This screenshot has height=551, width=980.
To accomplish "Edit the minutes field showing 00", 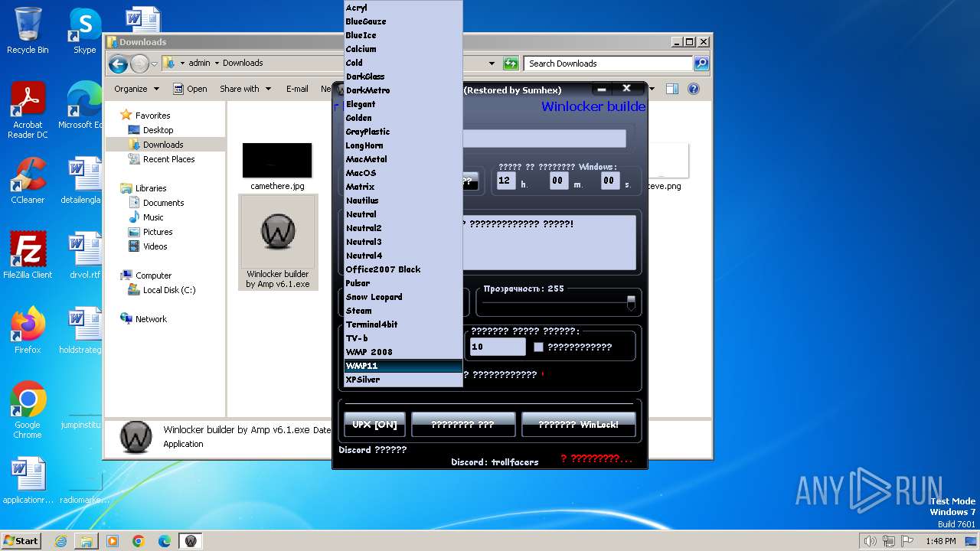I will click(558, 181).
